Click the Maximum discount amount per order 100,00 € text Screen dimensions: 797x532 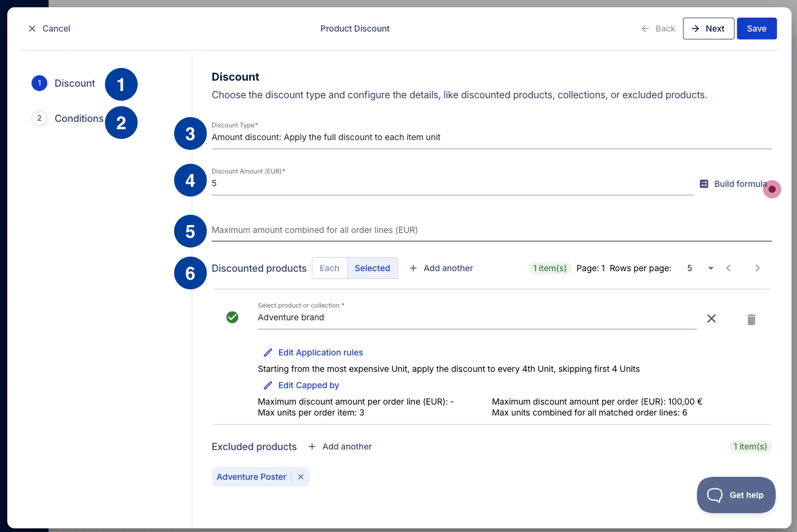(597, 402)
